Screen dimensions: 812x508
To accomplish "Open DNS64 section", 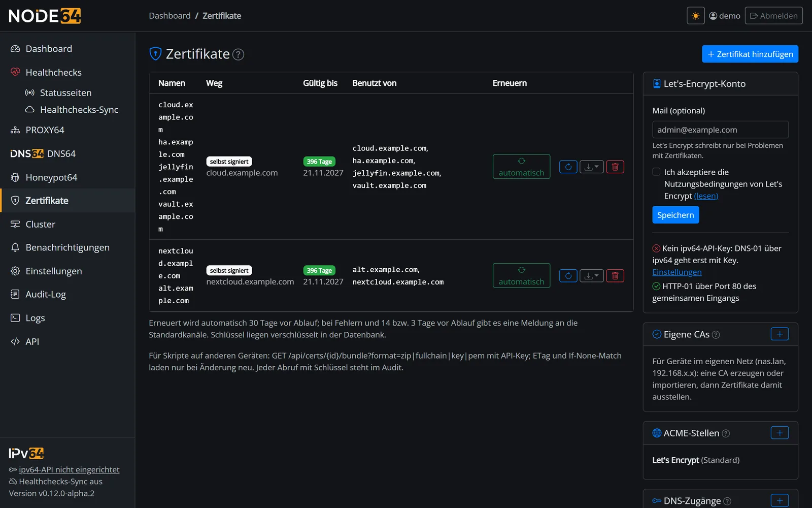I will pos(67,153).
